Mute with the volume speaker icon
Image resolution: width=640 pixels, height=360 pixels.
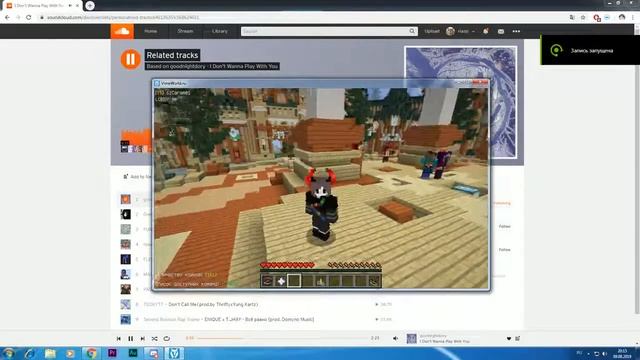[395, 338]
